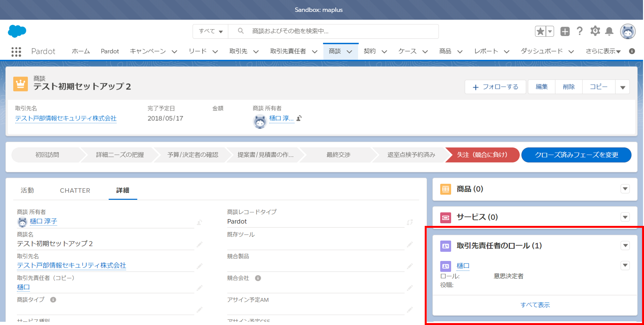Screen dimensions: 644x325
Task: Select the 退室点検予約済み path stage
Action: tap(411, 155)
